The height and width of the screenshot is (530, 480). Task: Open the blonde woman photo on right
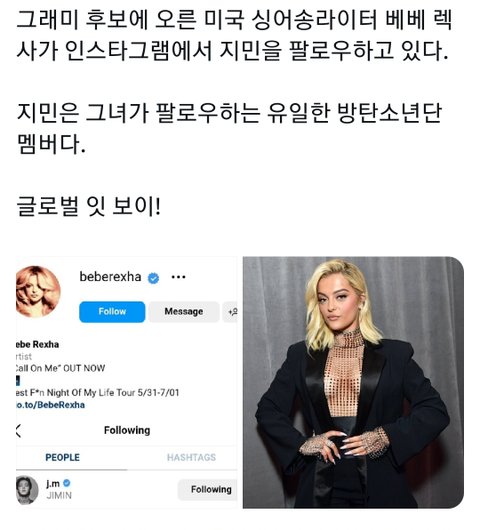click(353, 382)
